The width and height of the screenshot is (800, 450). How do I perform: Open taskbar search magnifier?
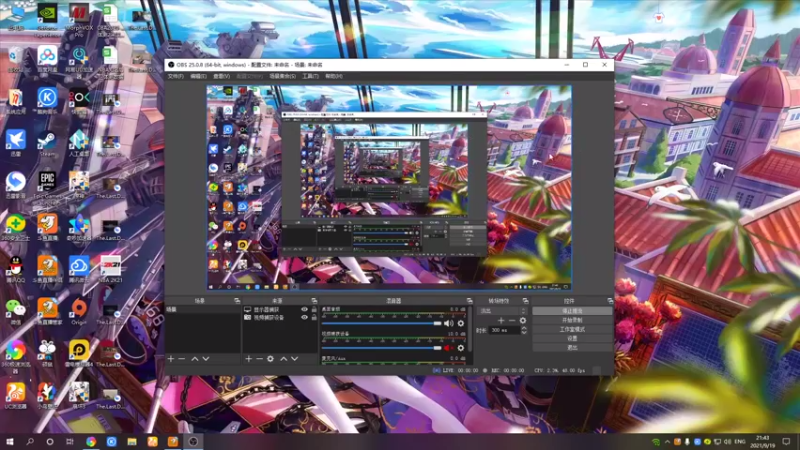30,441
